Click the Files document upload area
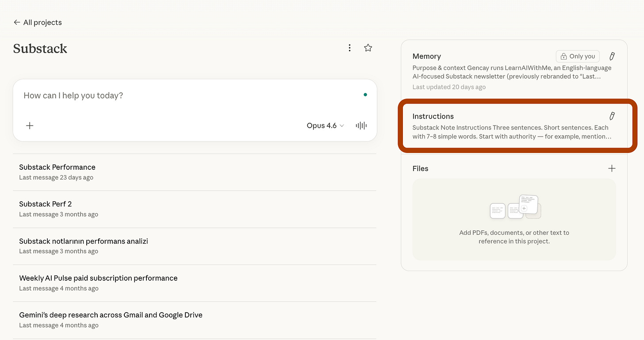The image size is (644, 340). pos(514,219)
